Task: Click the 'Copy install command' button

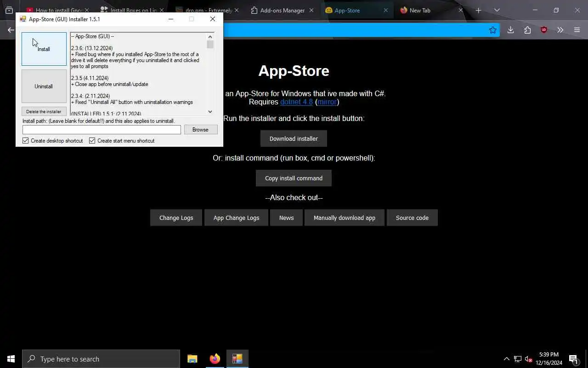Action: pos(294,178)
